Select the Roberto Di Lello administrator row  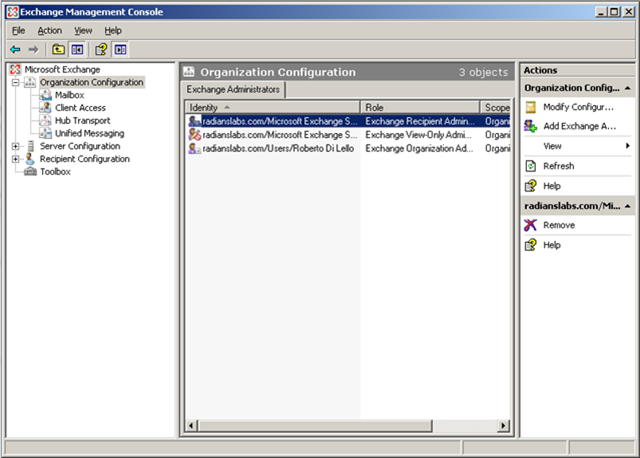(x=273, y=148)
